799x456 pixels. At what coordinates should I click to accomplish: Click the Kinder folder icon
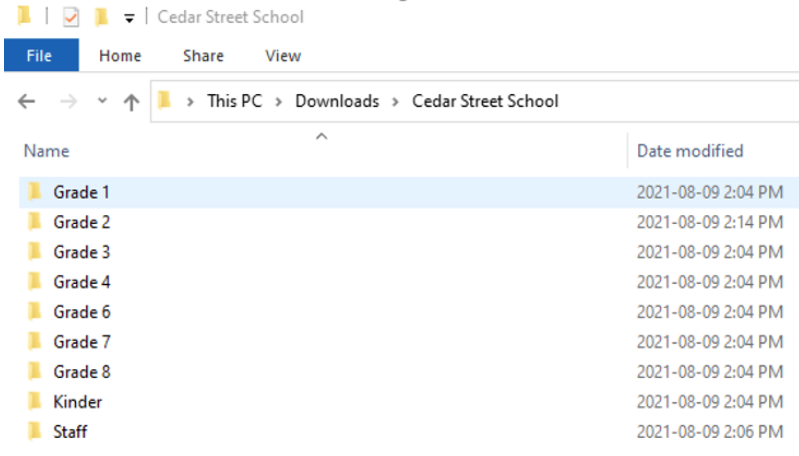coord(35,402)
